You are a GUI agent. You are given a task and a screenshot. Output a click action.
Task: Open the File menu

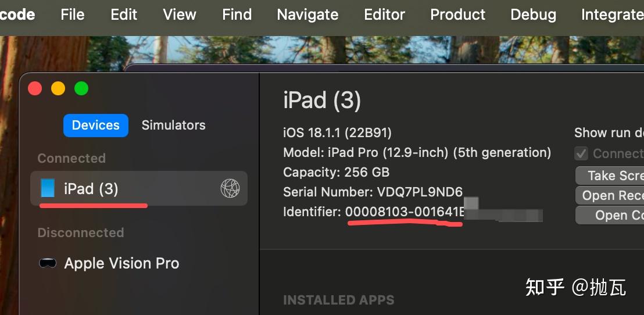(73, 15)
